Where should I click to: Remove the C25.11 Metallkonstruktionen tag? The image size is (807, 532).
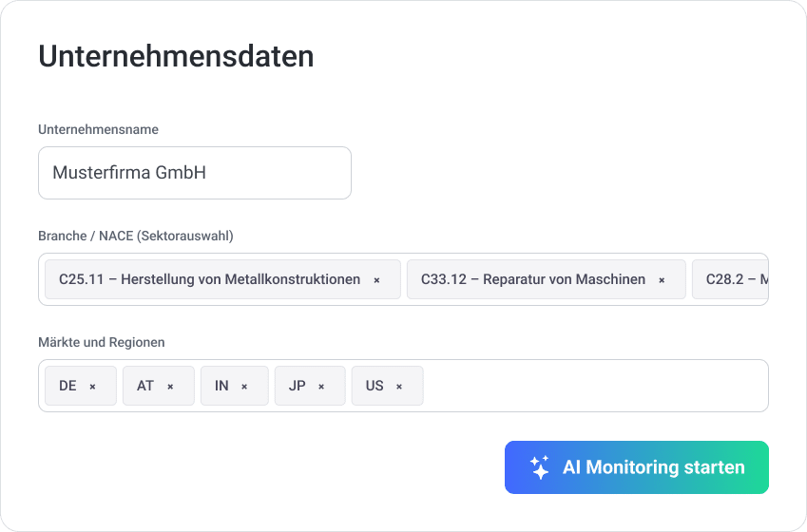pyautogui.click(x=376, y=280)
